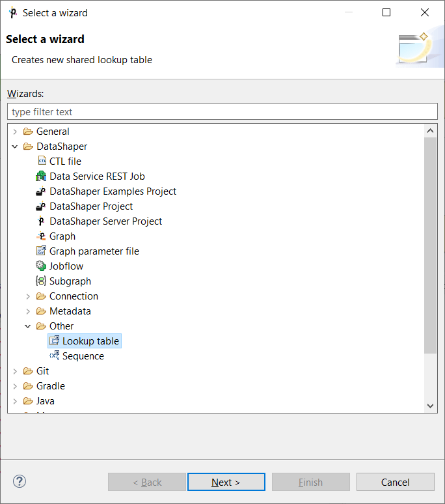Expand the Git category
The width and height of the screenshot is (445, 504).
15,371
